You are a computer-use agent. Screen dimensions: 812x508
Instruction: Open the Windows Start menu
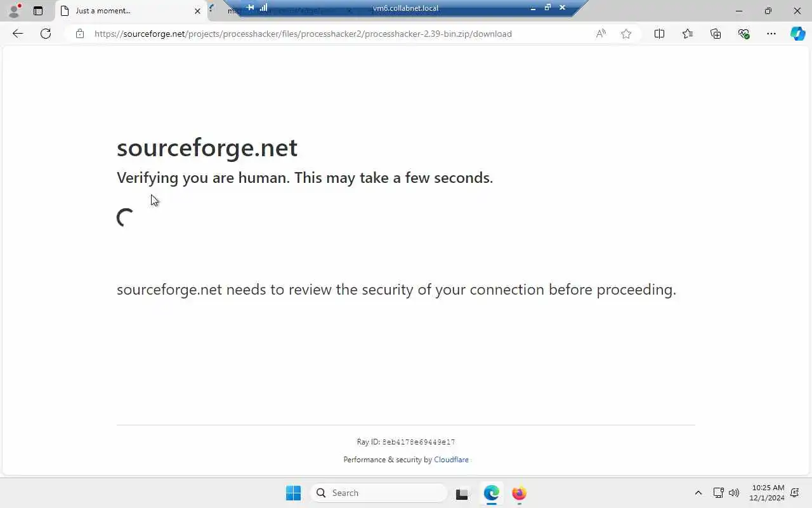(x=293, y=493)
